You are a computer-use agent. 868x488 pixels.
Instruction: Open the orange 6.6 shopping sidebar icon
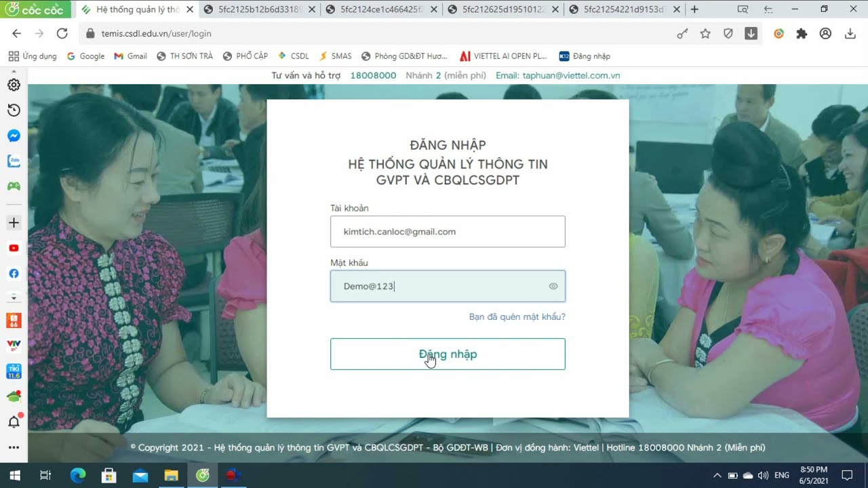(x=14, y=321)
